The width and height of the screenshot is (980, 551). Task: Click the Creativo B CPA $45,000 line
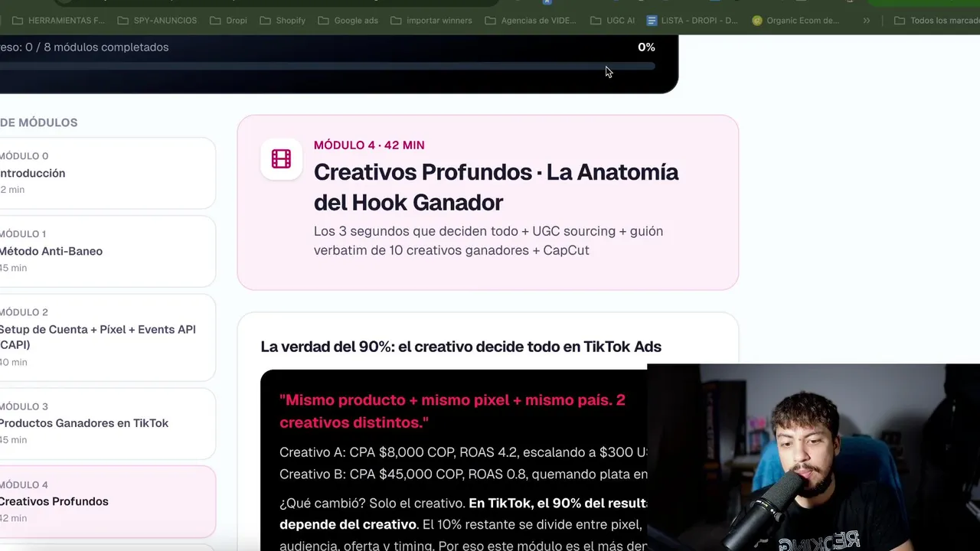tap(463, 474)
